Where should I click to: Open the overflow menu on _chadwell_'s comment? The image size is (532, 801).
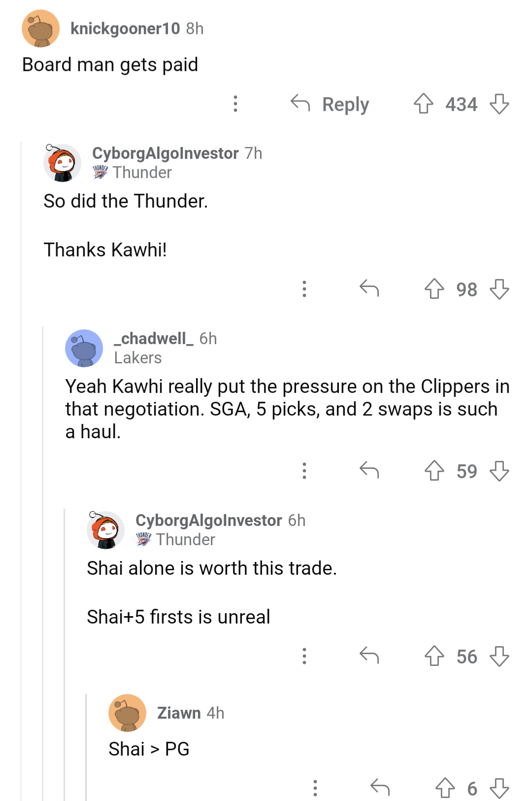[x=304, y=471]
